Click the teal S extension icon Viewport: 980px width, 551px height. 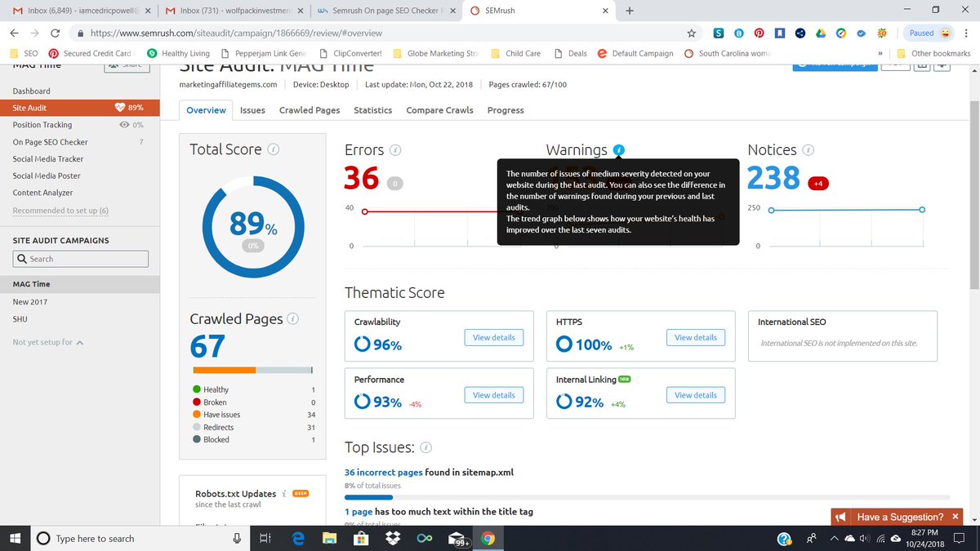(x=718, y=33)
